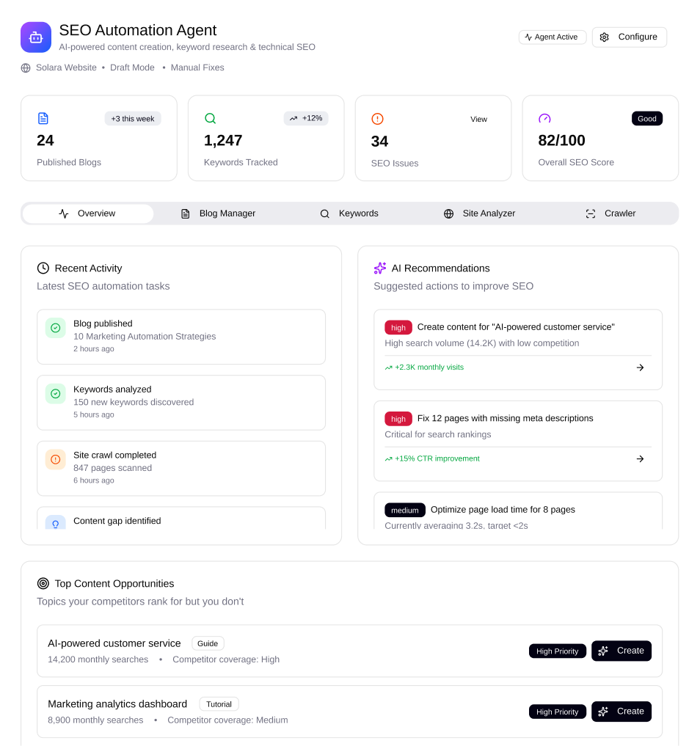This screenshot has width=700, height=746.
Task: Click the gauge icon on Overall SEO Score card
Action: 544,118
